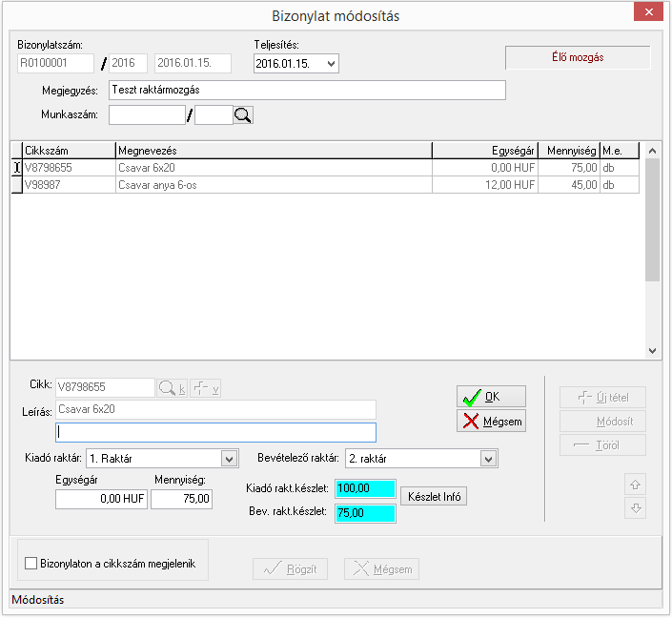The height and width of the screenshot is (619, 672).
Task: Click the table vertical scrollbar thumb
Action: tap(652, 219)
